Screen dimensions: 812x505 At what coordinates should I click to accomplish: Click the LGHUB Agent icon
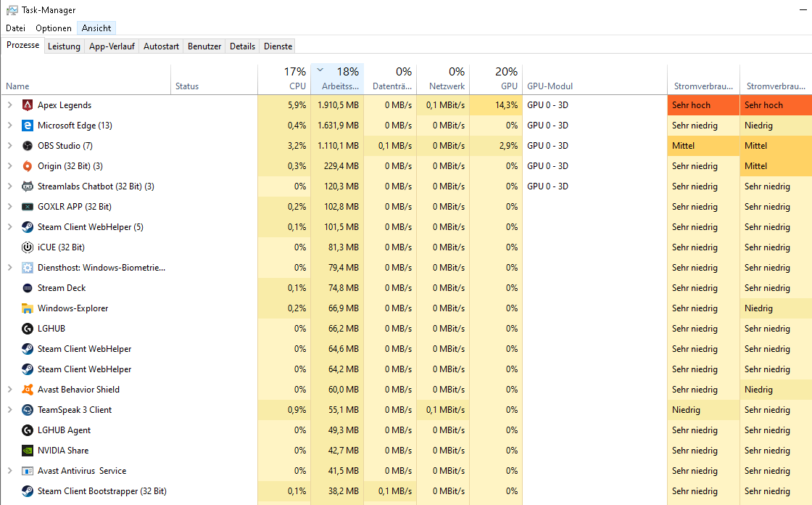click(x=28, y=430)
